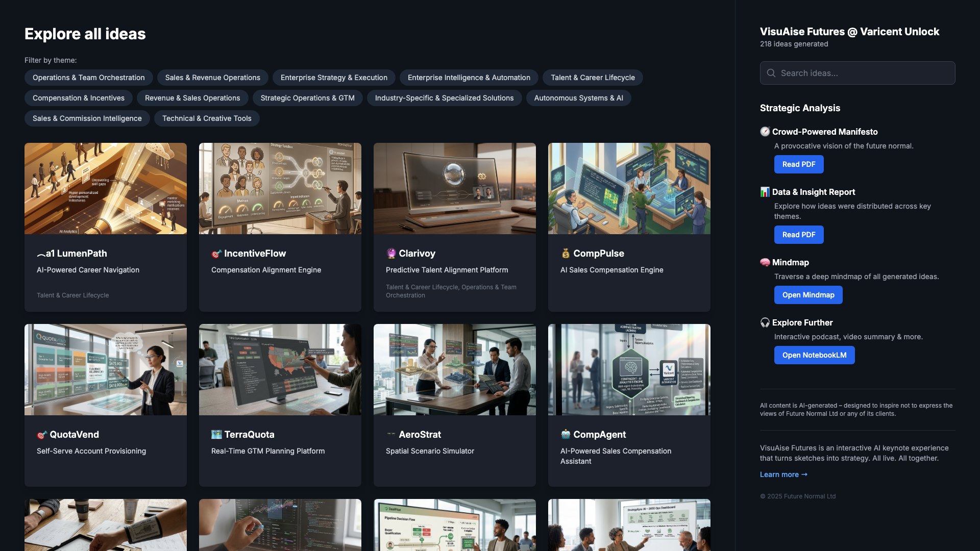Open the TerraQuota card image
The image size is (980, 551).
point(280,369)
